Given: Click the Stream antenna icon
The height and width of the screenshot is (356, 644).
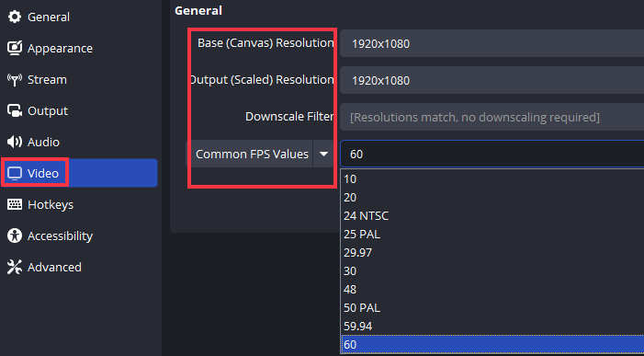Looking at the screenshot, I should [x=15, y=79].
